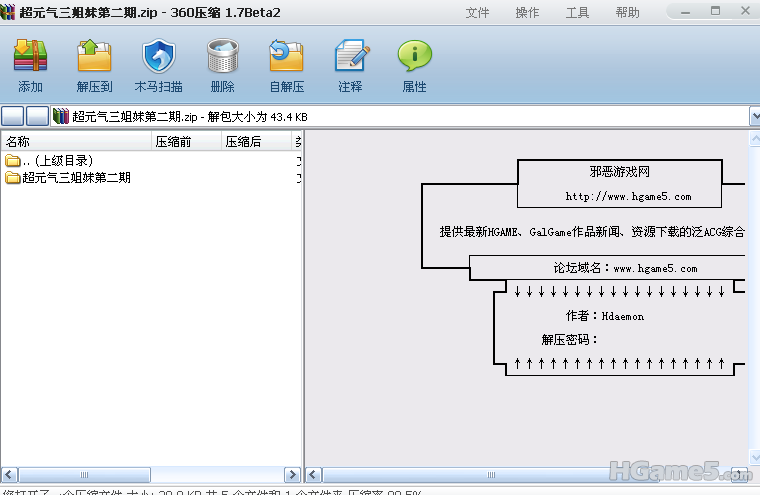
Task: Run the 木马扫描 trojan scan
Action: tap(158, 65)
